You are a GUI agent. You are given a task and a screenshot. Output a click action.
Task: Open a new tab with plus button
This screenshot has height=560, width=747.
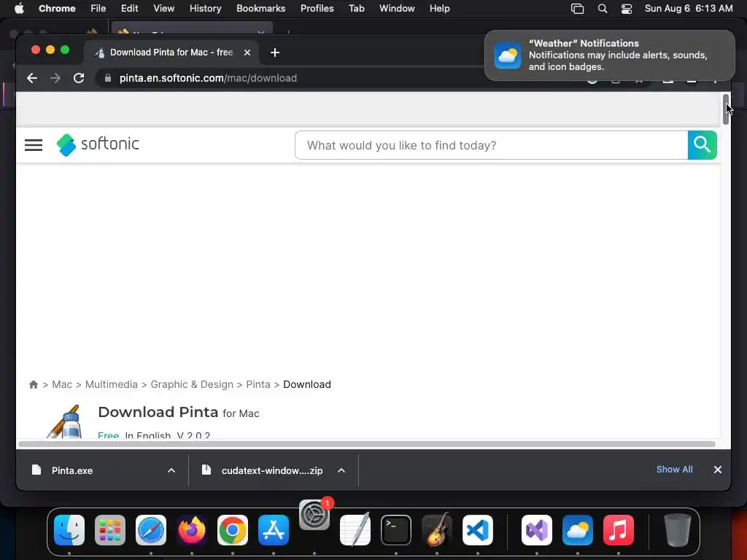tap(275, 52)
